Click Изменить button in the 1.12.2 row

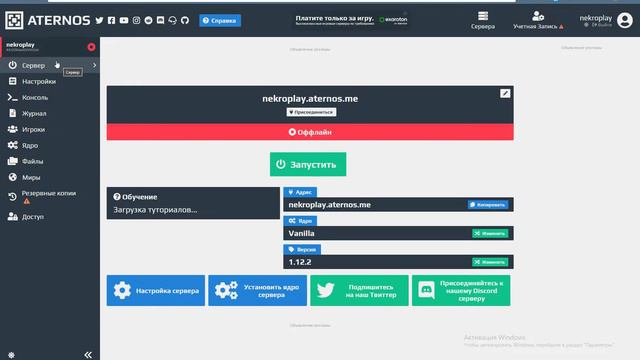tap(490, 262)
